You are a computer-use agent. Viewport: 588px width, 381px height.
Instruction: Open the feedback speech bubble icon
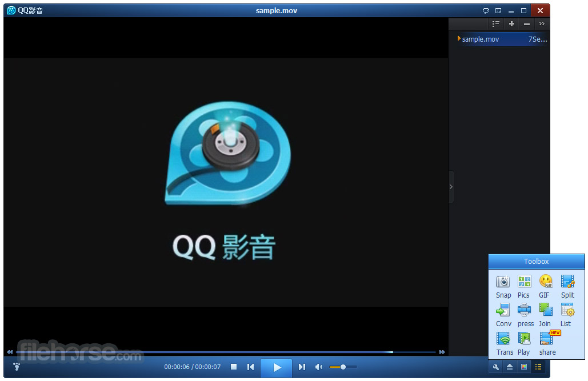486,10
